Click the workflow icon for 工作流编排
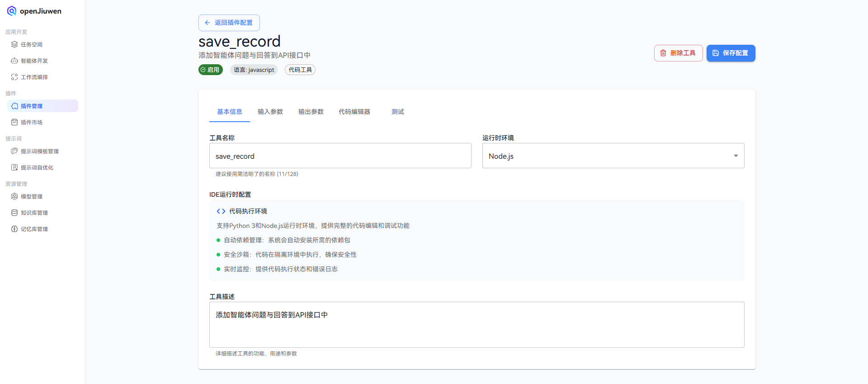This screenshot has width=868, height=384. [14, 77]
